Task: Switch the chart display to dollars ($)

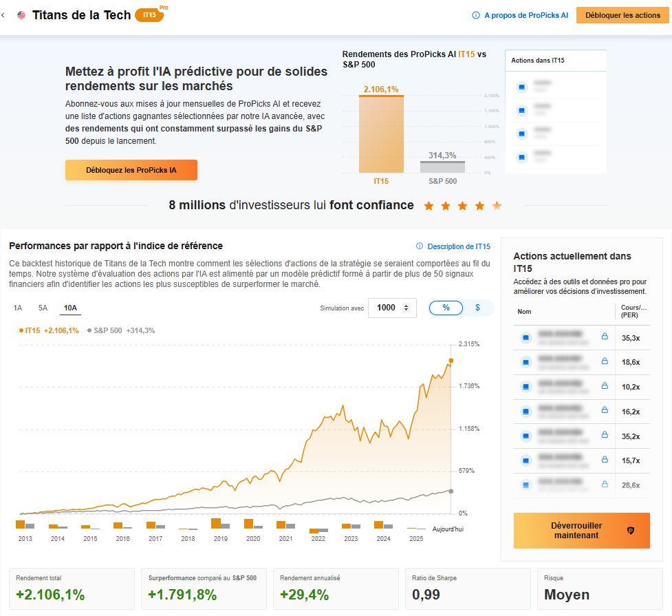Action: (477, 308)
